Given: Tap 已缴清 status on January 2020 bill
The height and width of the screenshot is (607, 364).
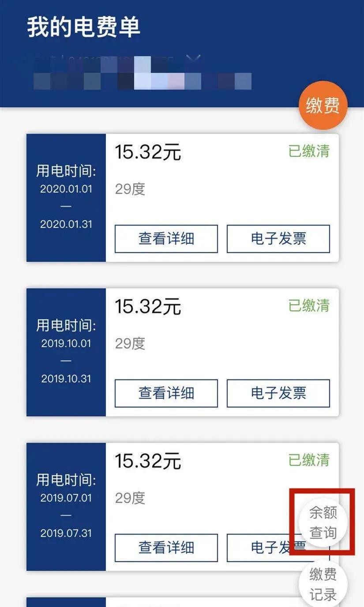Looking at the screenshot, I should click(x=309, y=151).
